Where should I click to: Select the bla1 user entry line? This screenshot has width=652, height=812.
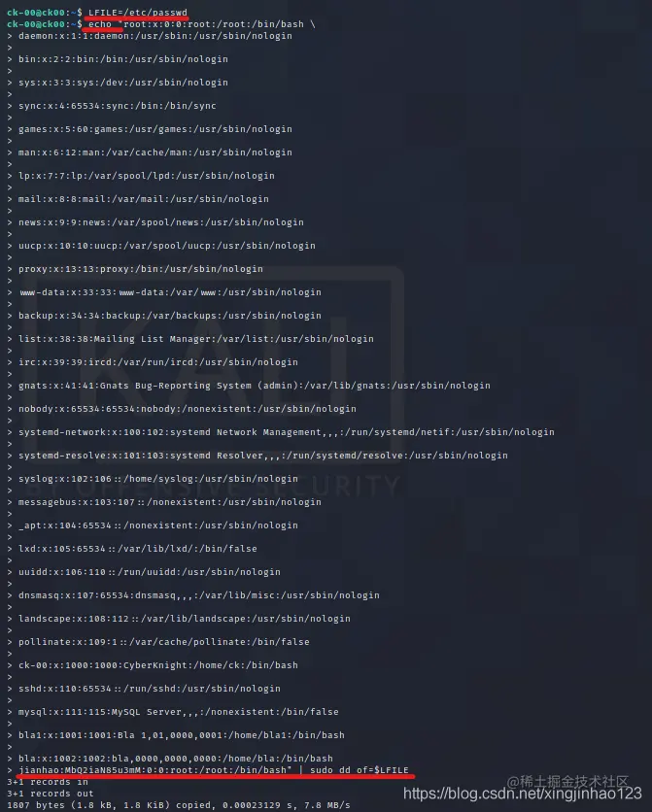click(182, 735)
